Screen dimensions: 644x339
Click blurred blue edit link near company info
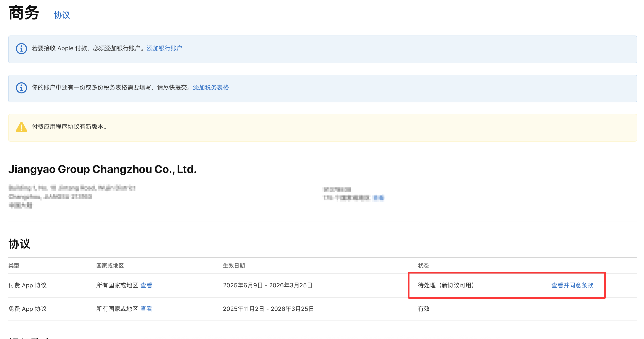coord(378,198)
